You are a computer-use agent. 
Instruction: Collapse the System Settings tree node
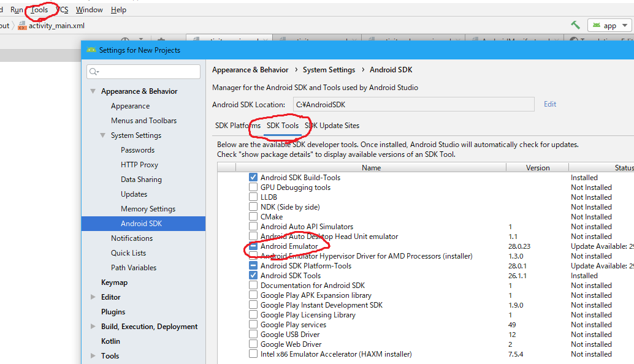[102, 135]
